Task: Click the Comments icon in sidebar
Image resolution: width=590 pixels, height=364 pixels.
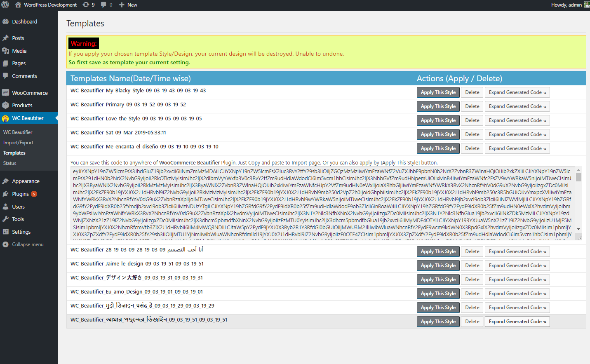Action: tap(5, 76)
